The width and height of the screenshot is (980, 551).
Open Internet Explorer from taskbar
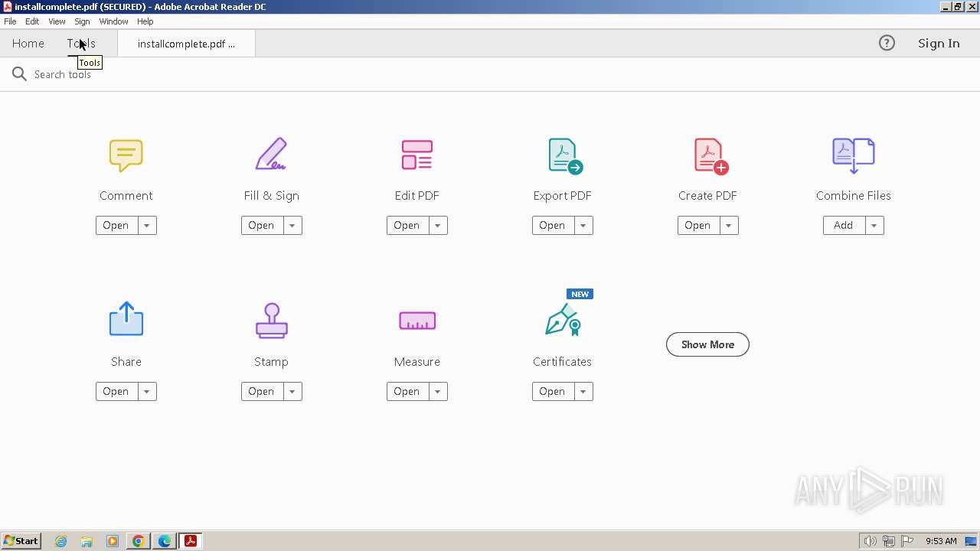click(x=60, y=541)
